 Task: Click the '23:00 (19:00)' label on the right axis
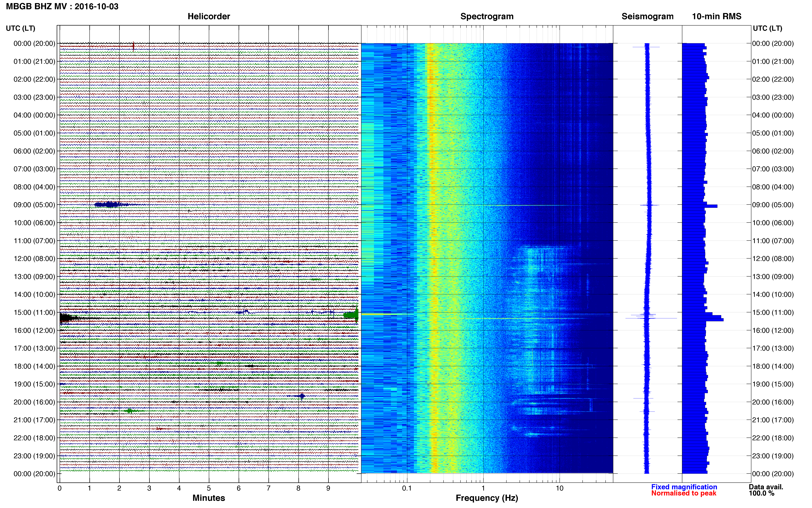coord(773,456)
